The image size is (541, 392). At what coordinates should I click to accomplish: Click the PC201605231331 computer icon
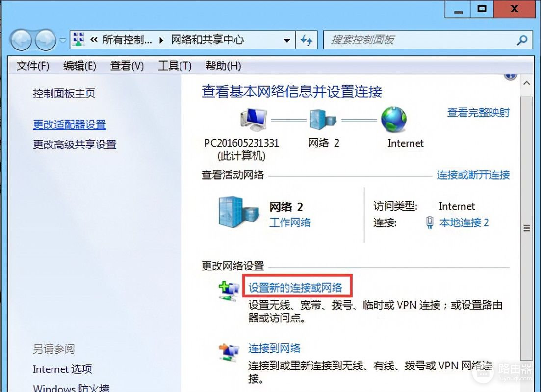coord(254,119)
